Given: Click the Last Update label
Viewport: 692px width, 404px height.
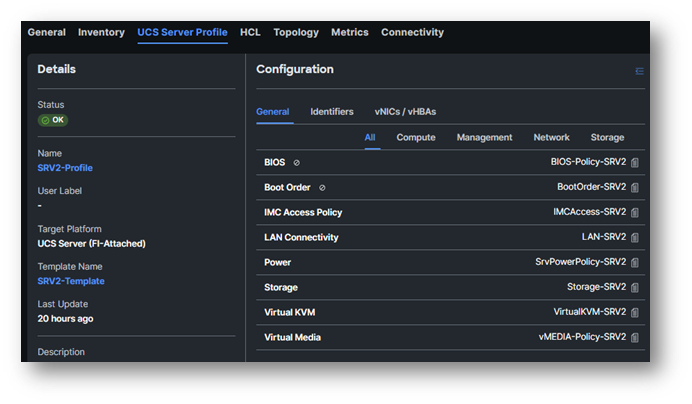Looking at the screenshot, I should [63, 304].
